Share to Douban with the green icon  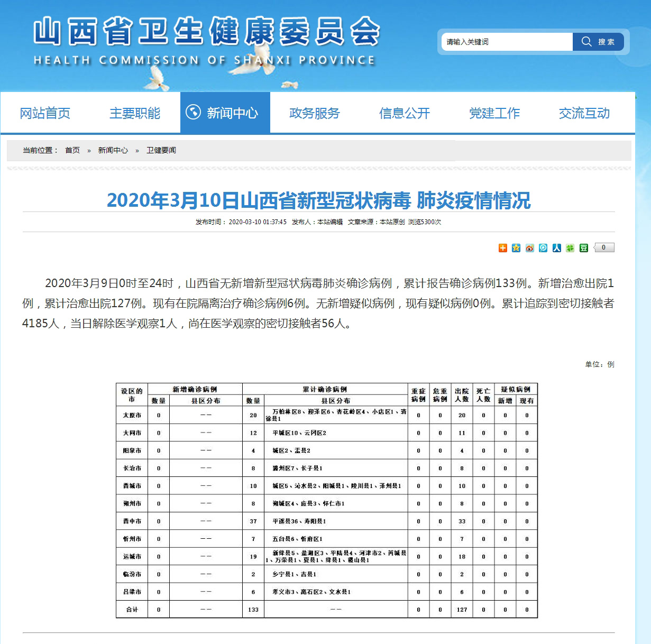click(x=584, y=248)
